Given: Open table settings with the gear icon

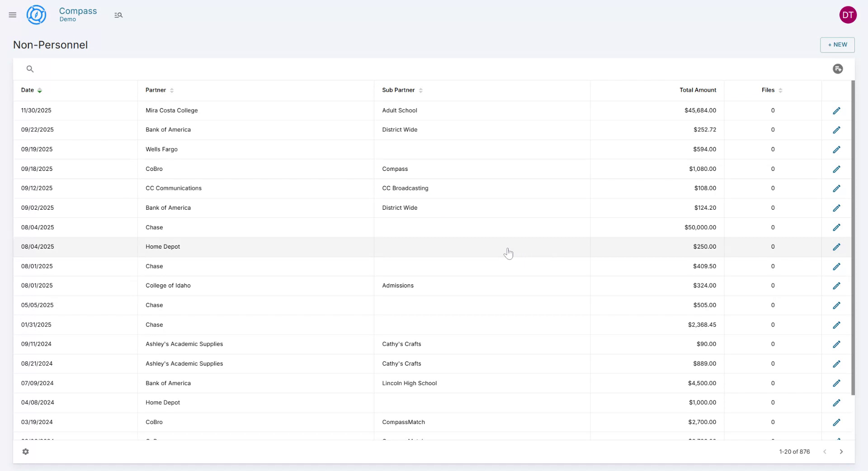Looking at the screenshot, I should point(26,452).
